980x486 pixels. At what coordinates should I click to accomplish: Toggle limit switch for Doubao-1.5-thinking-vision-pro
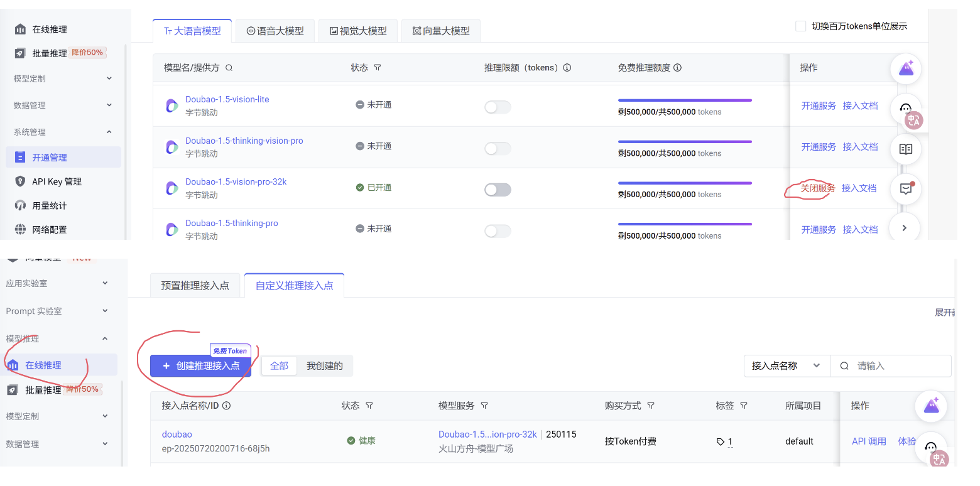[498, 148]
